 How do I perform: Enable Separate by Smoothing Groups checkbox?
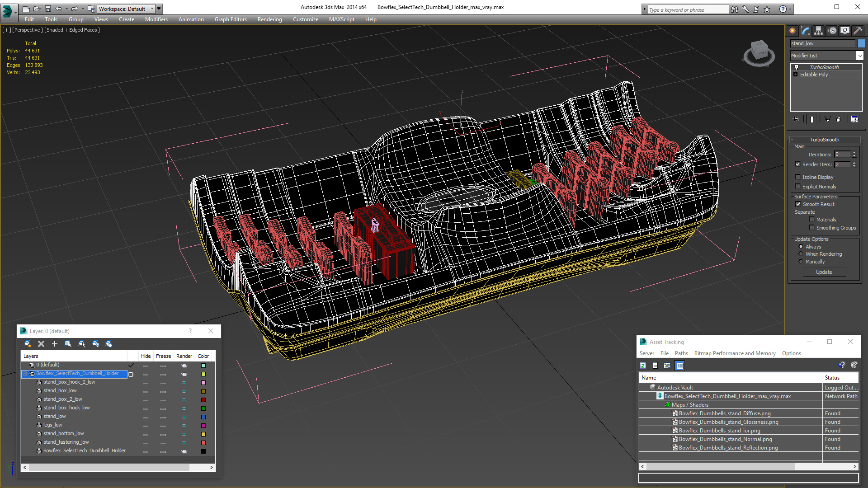(812, 228)
